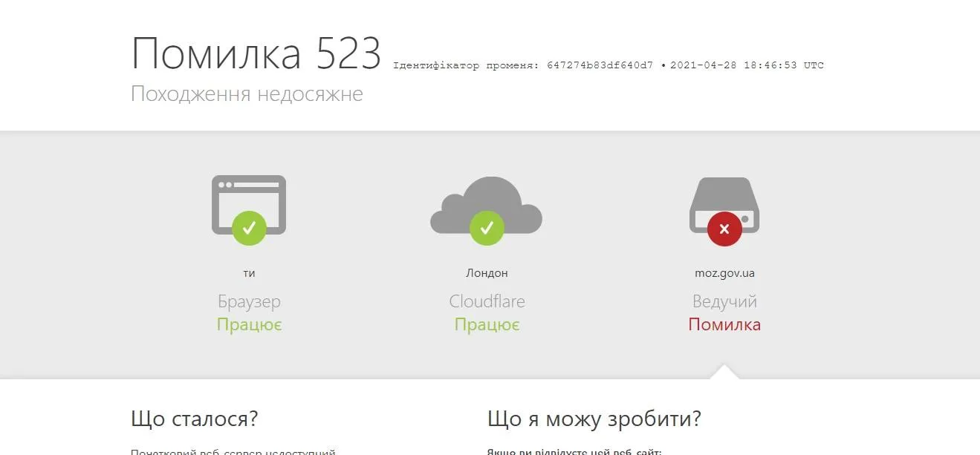
Task: Click the Ведучий label
Action: pyautogui.click(x=724, y=302)
